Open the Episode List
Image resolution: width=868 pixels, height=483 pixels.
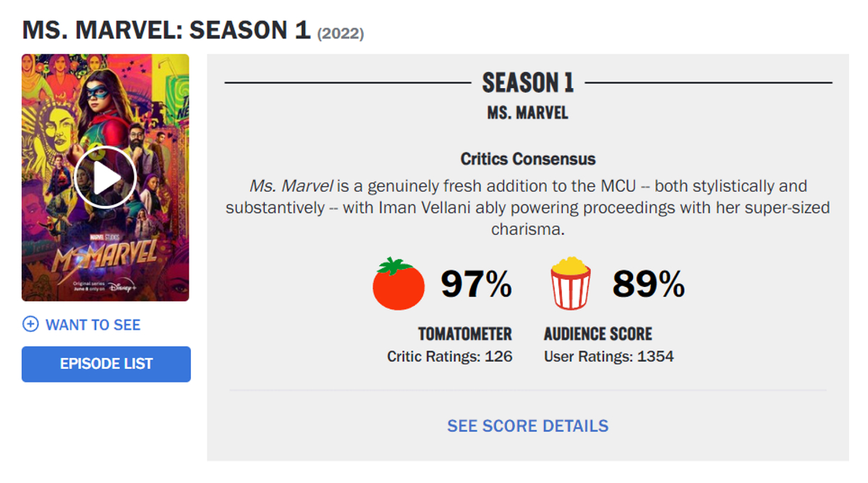[x=106, y=364]
